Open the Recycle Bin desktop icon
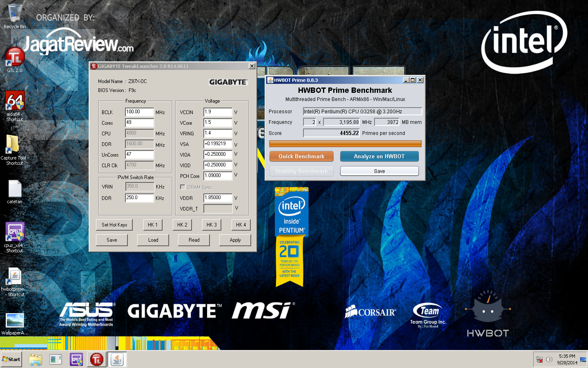Viewport: 588px width, 368px height. point(15,16)
